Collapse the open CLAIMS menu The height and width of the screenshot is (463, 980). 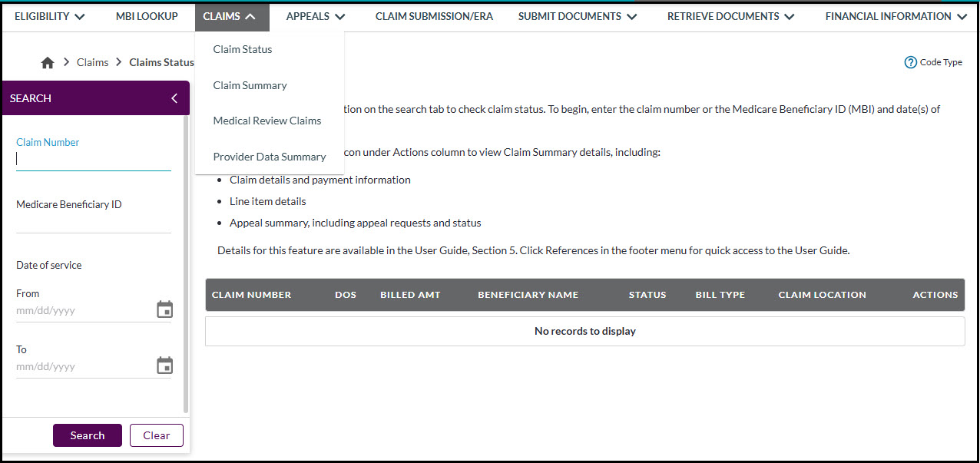[x=231, y=16]
